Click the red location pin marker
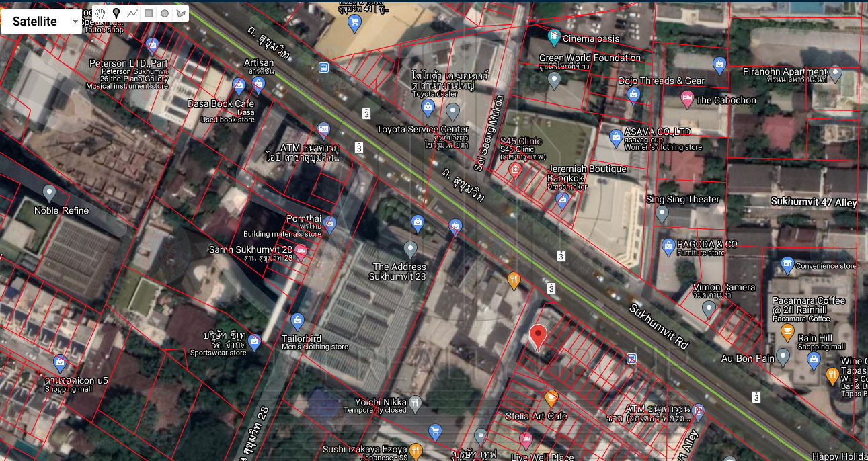This screenshot has height=461, width=868. [537, 335]
